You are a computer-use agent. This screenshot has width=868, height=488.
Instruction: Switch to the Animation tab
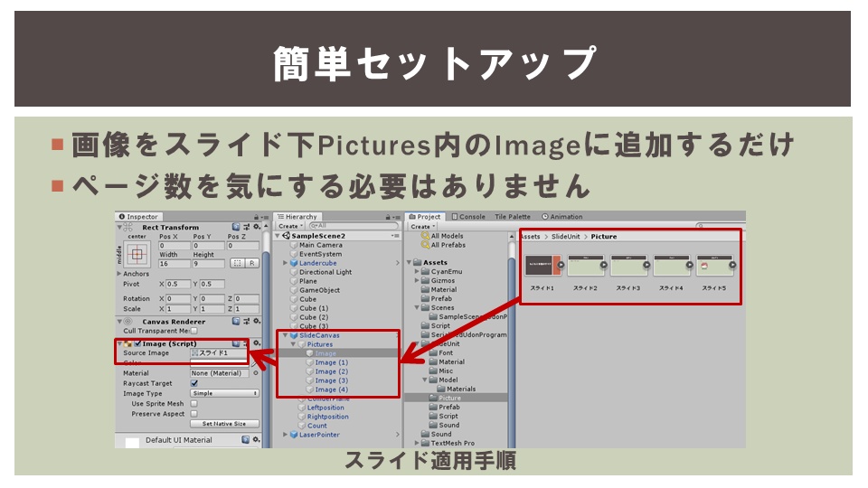[x=561, y=217]
